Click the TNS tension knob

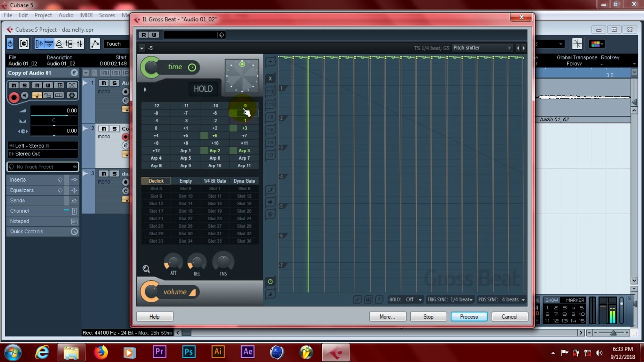[x=223, y=261]
